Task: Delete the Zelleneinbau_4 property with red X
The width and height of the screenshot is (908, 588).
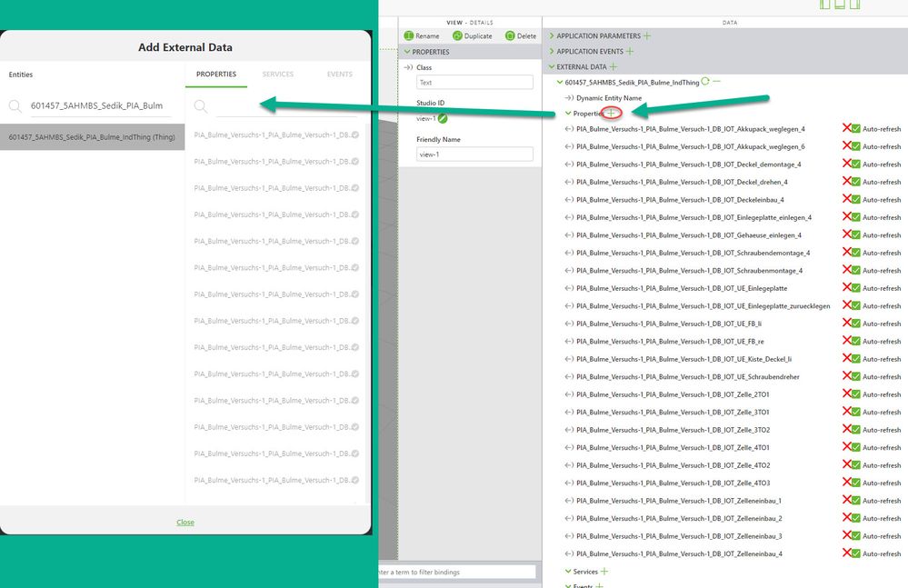Action: click(846, 553)
